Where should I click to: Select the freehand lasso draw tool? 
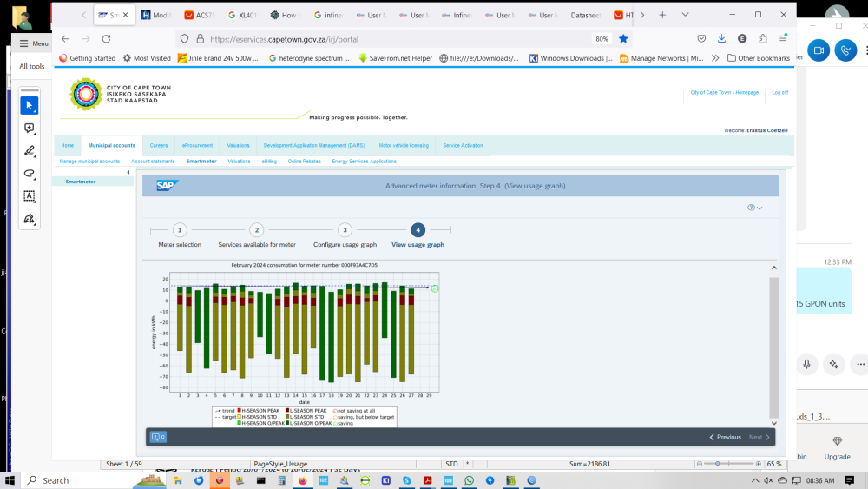(30, 174)
